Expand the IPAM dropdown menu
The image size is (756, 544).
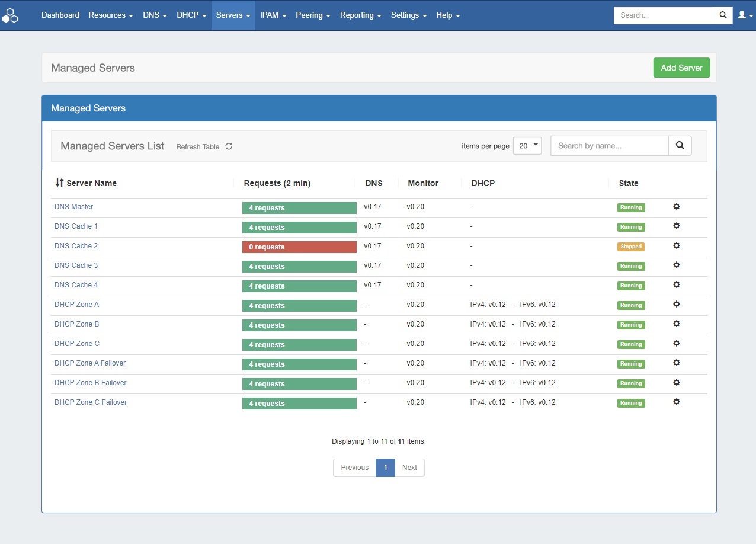click(x=273, y=15)
